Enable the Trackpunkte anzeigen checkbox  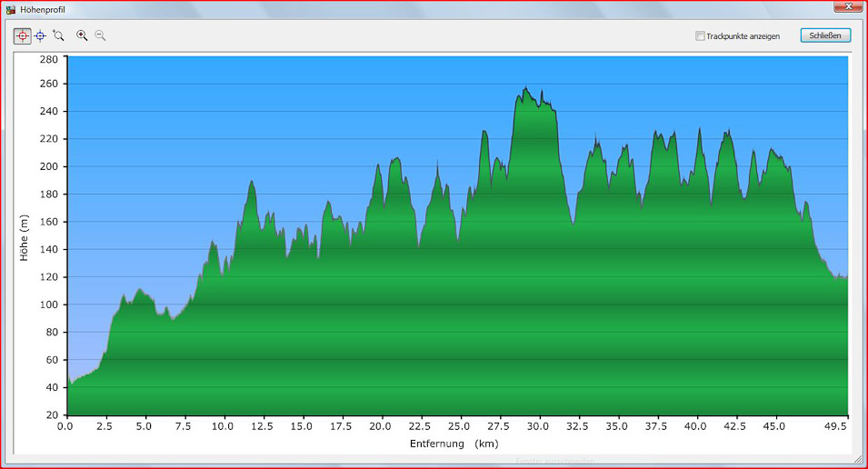(x=700, y=36)
